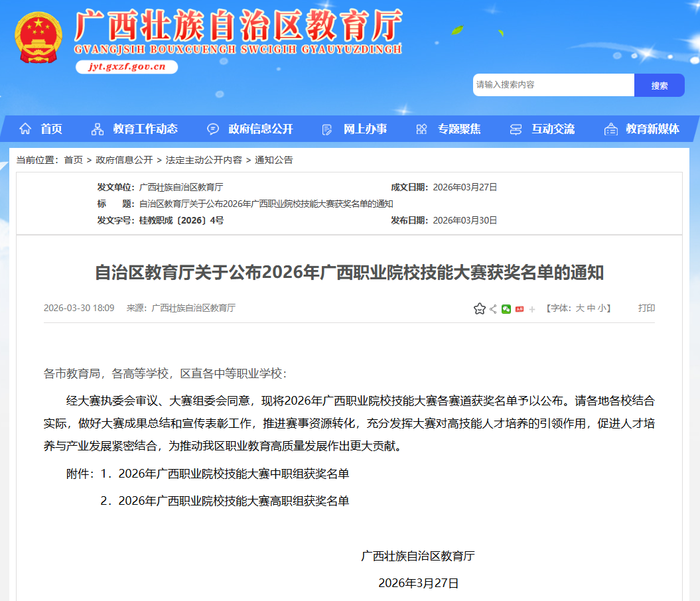Bookmark article with the star icon

[x=479, y=308]
